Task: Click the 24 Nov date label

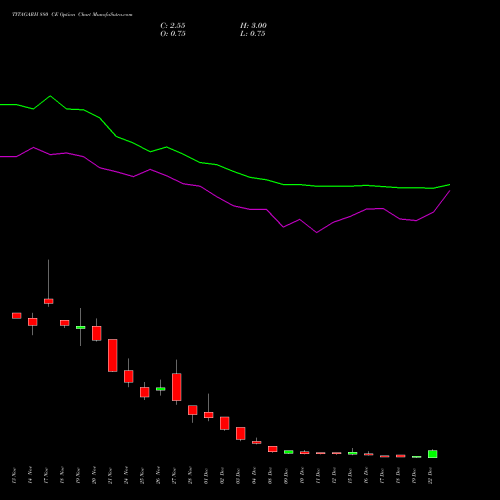Action: point(126,476)
